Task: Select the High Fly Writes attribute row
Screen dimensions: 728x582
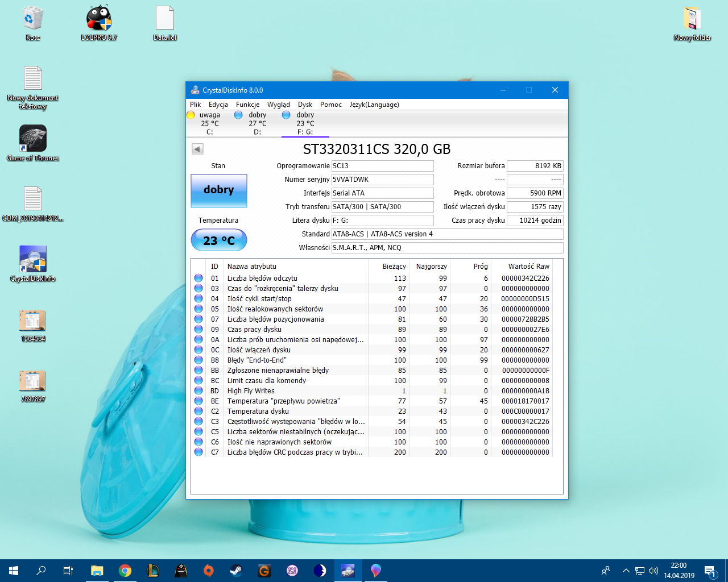Action: (x=372, y=391)
